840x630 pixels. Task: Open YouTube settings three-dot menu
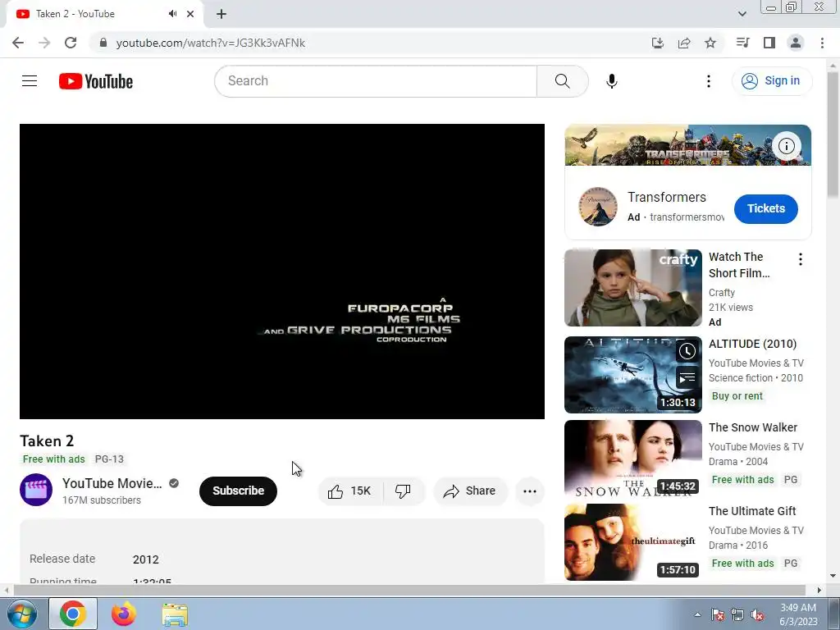click(708, 81)
